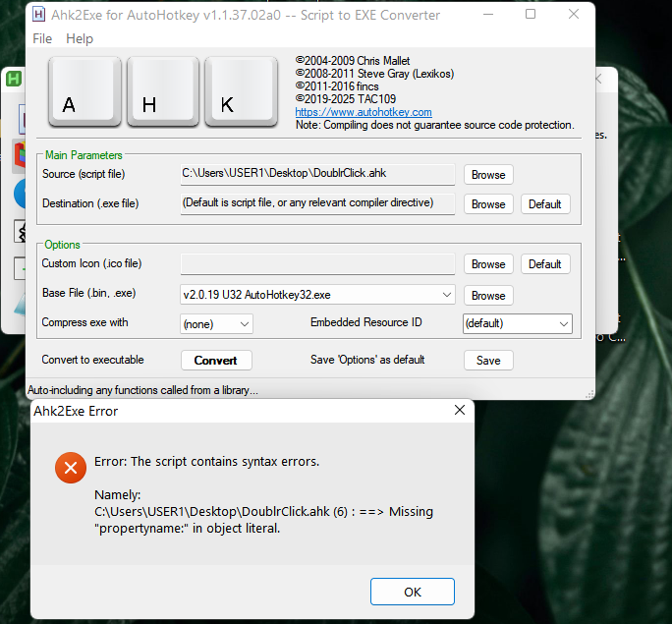The width and height of the screenshot is (672, 624).
Task: Open the Embedded Resource ID dropdown
Action: (x=518, y=323)
